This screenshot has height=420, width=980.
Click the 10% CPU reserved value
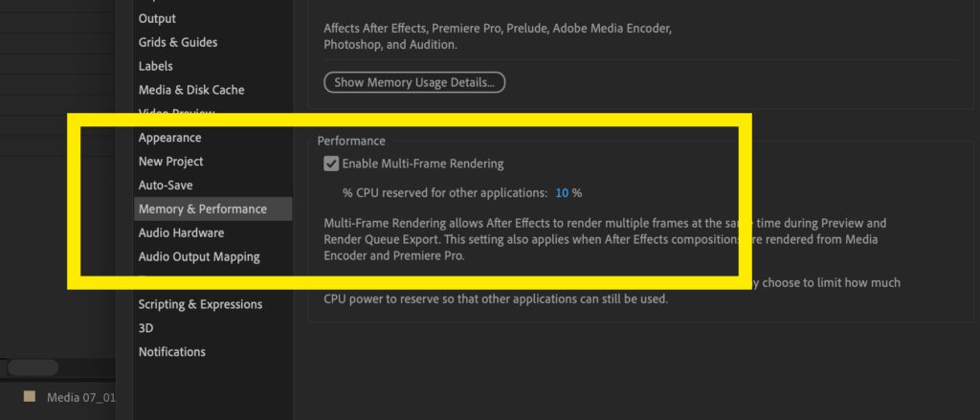[562, 192]
